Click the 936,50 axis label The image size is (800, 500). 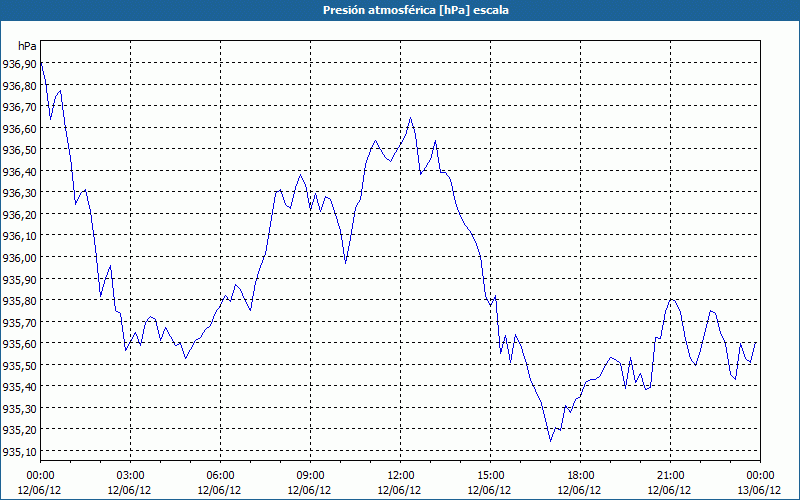click(x=19, y=149)
